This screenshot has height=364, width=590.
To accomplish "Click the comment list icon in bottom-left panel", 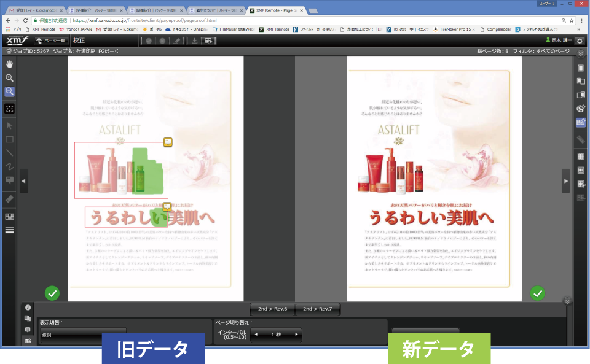I will tap(28, 330).
